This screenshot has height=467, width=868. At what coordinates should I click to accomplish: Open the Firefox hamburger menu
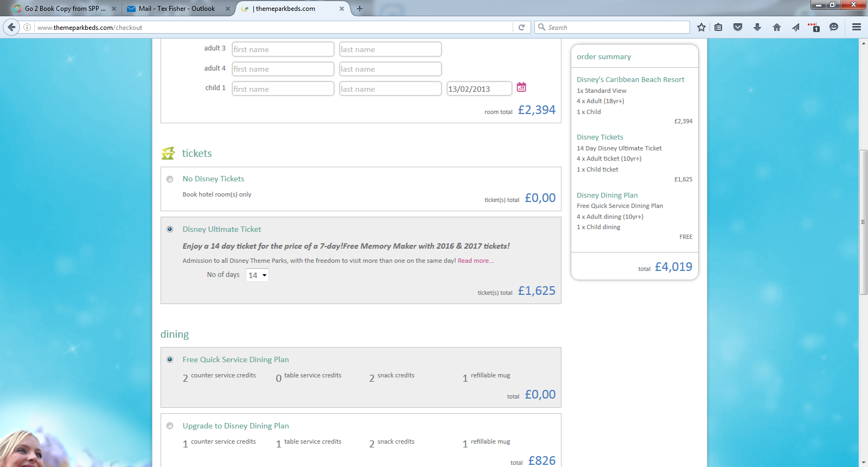pos(857,27)
